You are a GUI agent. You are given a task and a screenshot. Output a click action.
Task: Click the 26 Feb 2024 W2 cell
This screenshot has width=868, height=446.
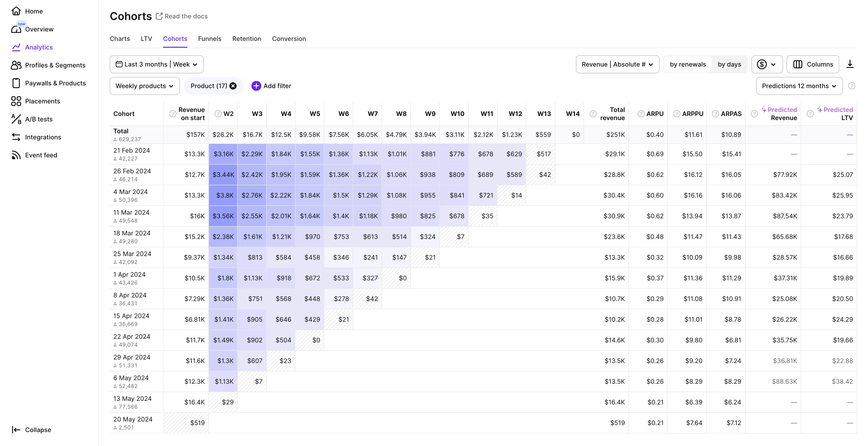coord(223,175)
